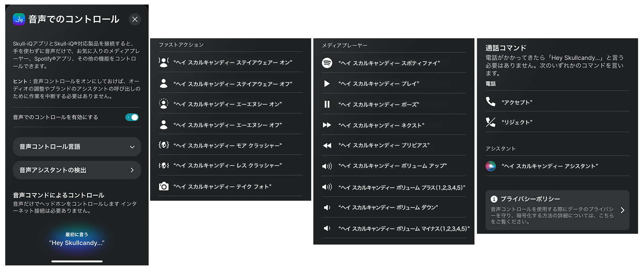
Task: Click the privacy policy info icon
Action: pos(494,199)
